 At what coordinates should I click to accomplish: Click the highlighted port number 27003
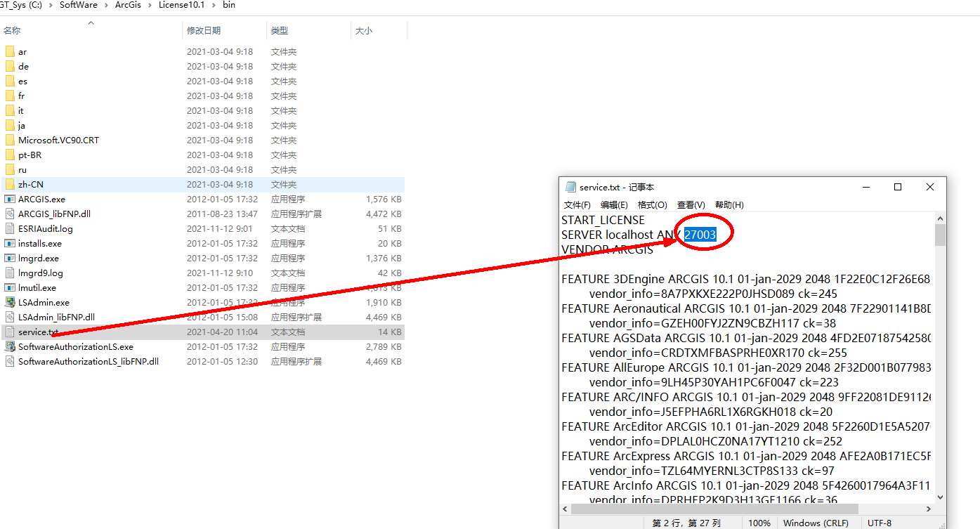[x=700, y=235]
